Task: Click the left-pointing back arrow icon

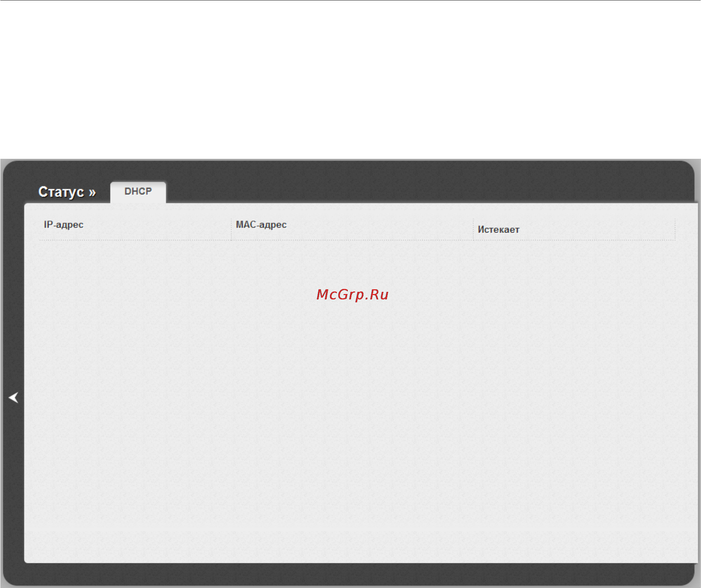Action: [13, 398]
